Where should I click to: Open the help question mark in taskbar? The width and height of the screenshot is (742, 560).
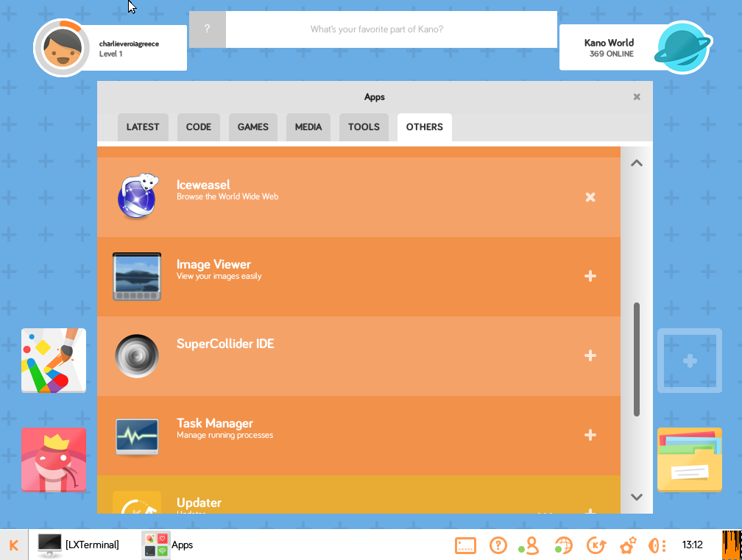tap(498, 545)
